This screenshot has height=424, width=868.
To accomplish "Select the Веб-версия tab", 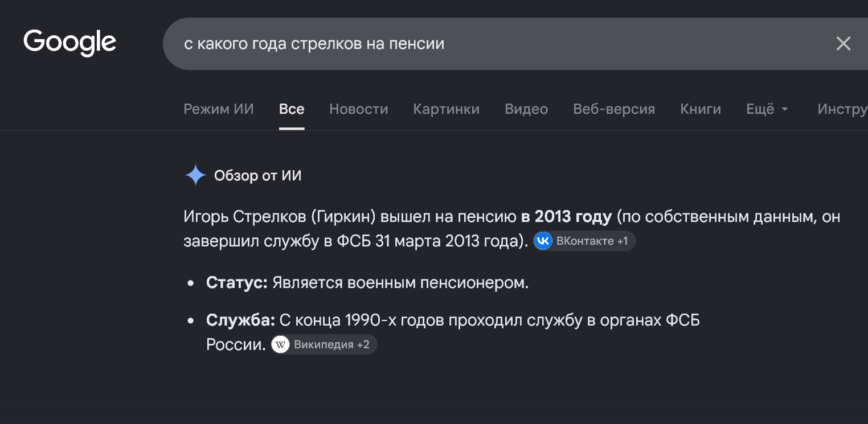I will click(x=614, y=109).
